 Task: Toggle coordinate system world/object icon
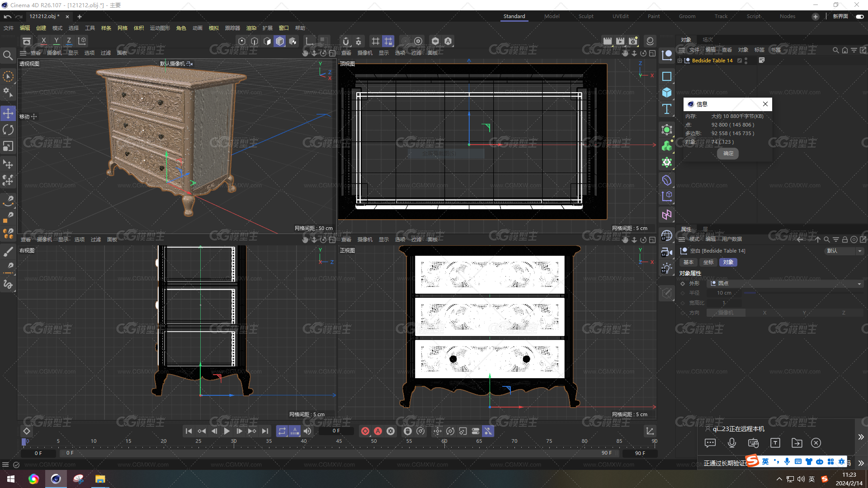pyautogui.click(x=82, y=41)
